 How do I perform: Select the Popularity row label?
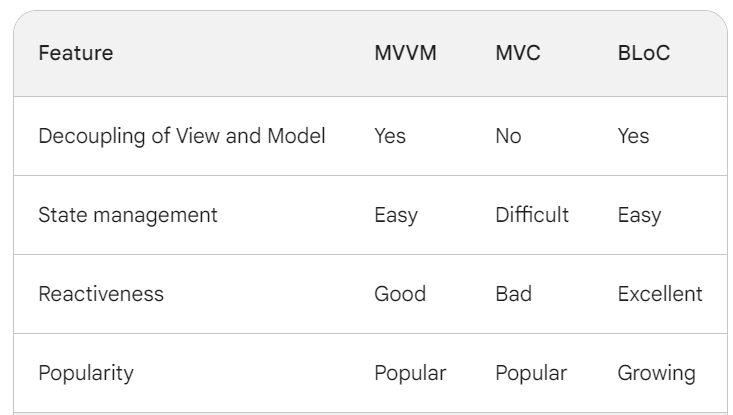pos(86,373)
